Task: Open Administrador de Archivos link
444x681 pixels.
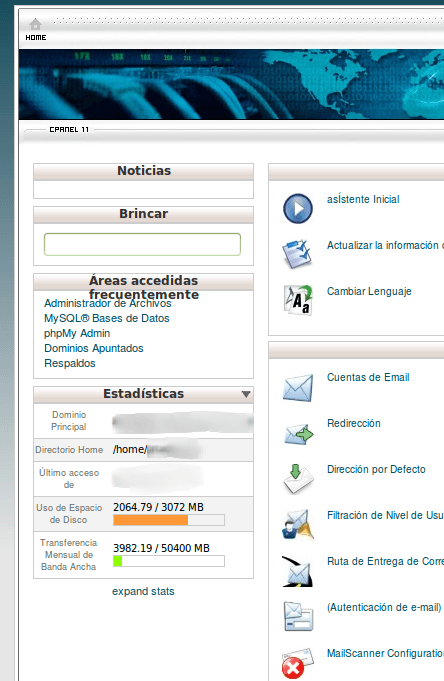Action: click(108, 303)
